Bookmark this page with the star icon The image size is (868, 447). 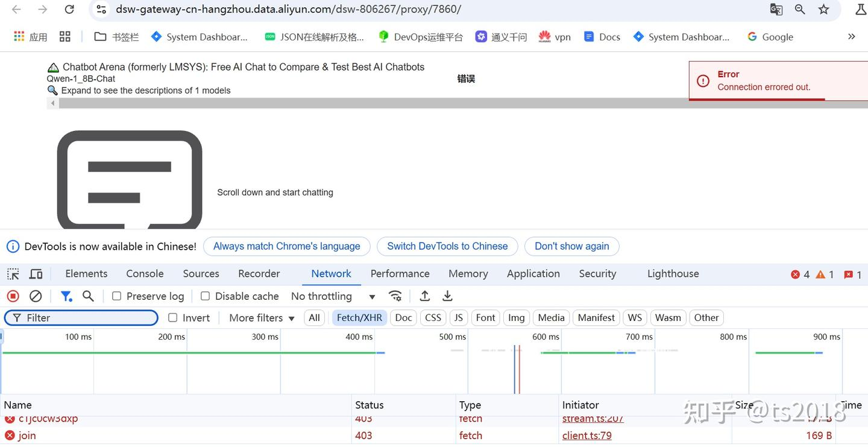[x=824, y=10]
